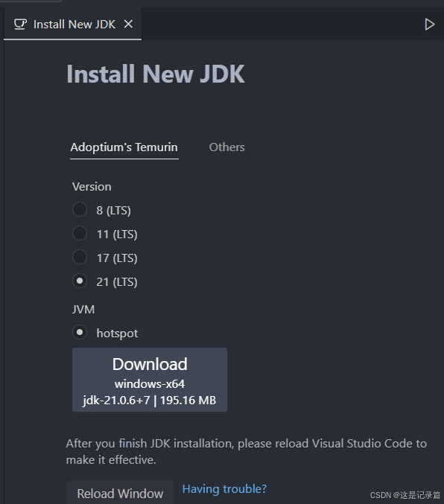Click the Reload Window button
The height and width of the screenshot is (504, 444).
pyautogui.click(x=120, y=493)
